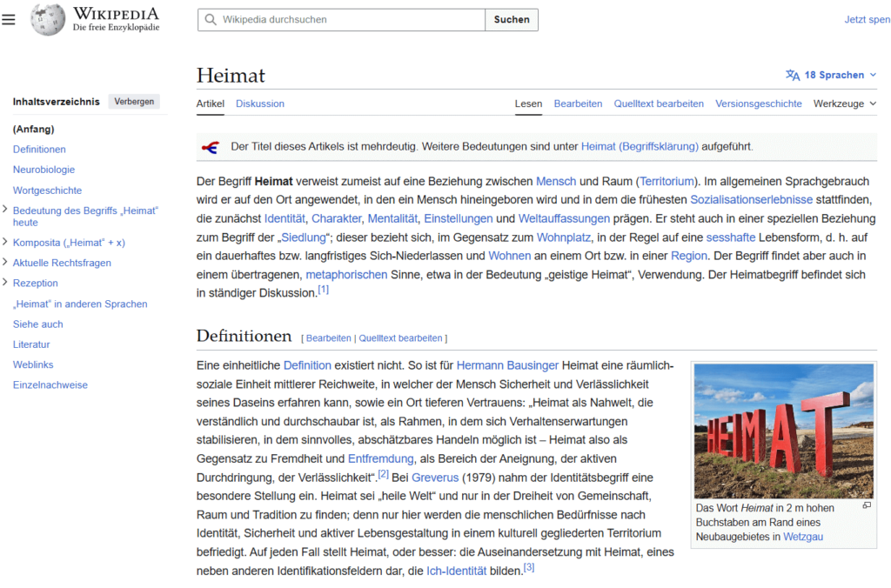Open the Versionsgeschichte tab
Image resolution: width=891 pixels, height=588 pixels.
click(x=758, y=104)
